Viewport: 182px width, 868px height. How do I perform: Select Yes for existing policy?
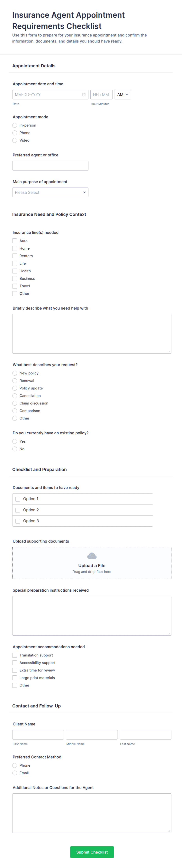coord(15,441)
